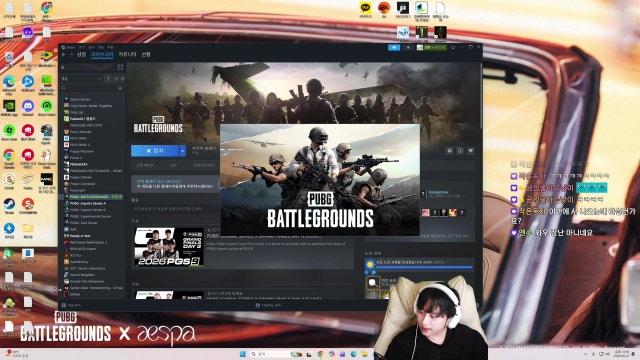The width and height of the screenshot is (640, 360).
Task: Select Ready or Not in game list
Action: tap(80, 236)
